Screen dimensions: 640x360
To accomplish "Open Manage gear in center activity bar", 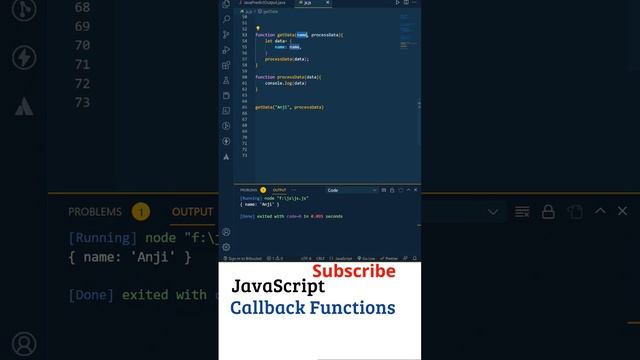I will (x=226, y=247).
